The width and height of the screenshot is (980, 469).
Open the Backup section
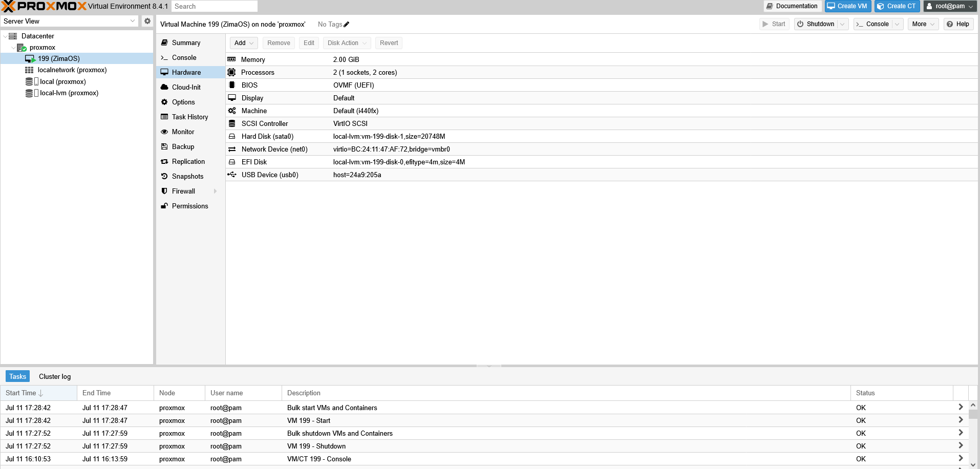click(x=190, y=146)
